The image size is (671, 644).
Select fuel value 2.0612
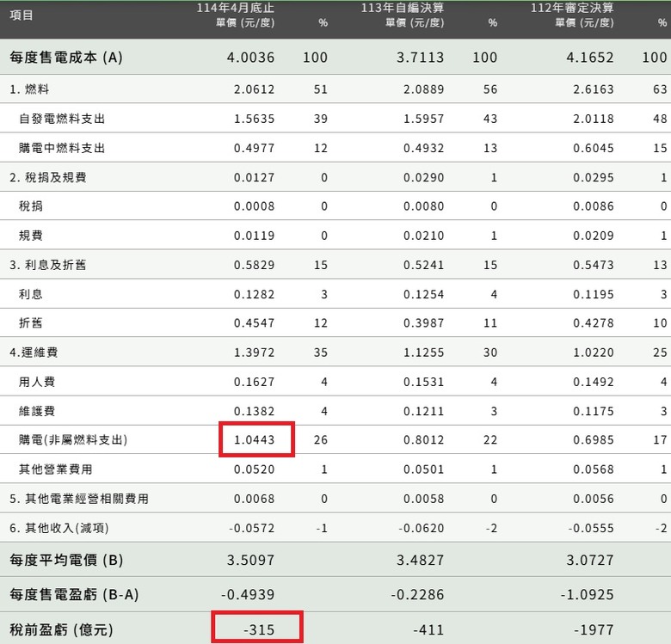tap(254, 89)
